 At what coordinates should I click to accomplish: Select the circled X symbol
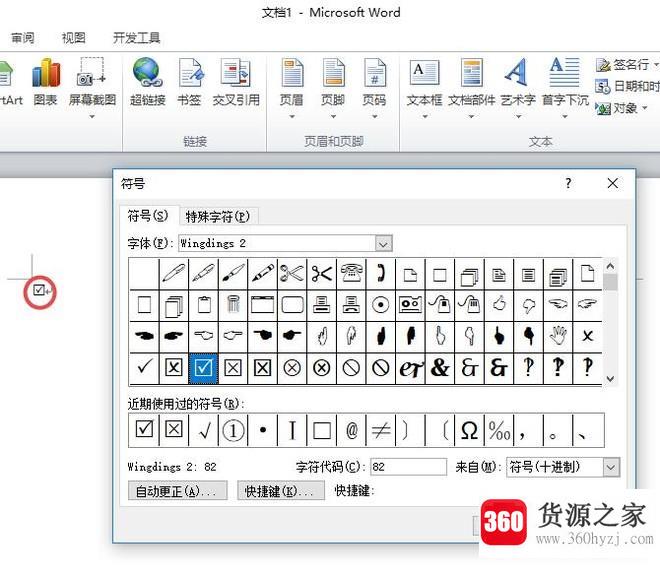pyautogui.click(x=292, y=368)
